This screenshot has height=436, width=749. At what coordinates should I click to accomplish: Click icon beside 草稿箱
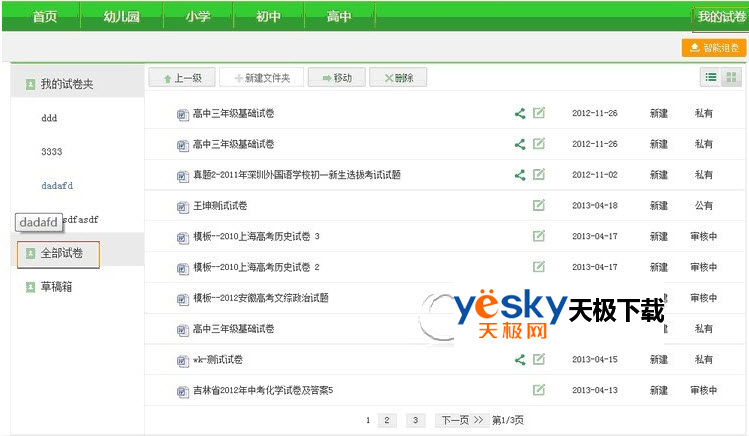click(30, 287)
